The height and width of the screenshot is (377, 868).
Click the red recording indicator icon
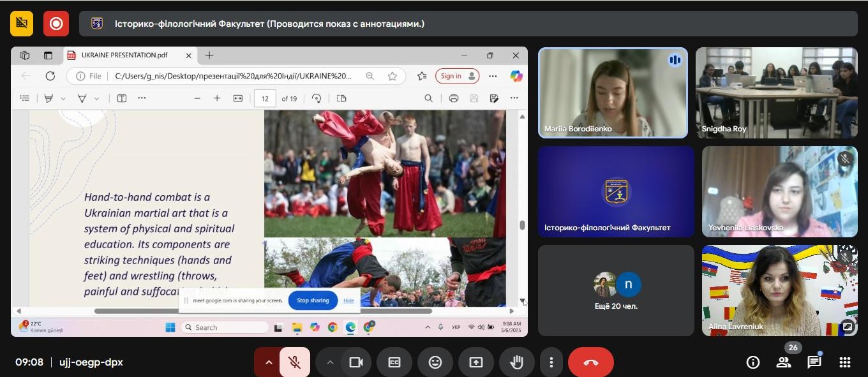click(x=56, y=24)
